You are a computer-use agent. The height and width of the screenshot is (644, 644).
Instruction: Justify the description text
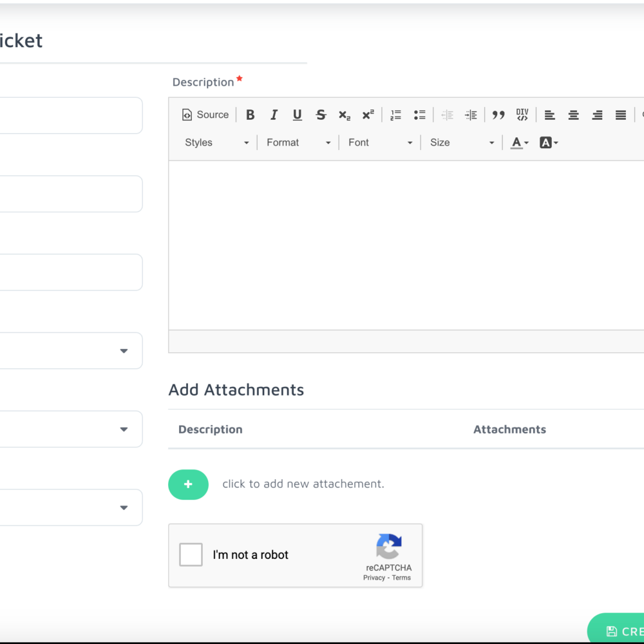[620, 115]
